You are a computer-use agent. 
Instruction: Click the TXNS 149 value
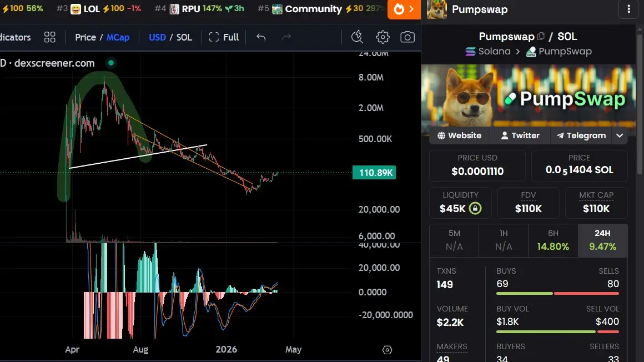click(445, 285)
